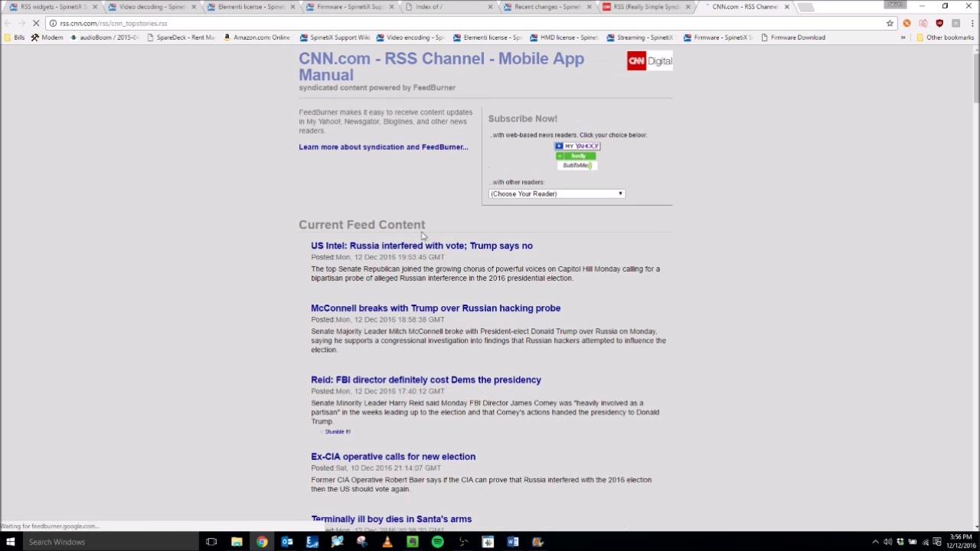Screen dimensions: 980x551
Task: Click the My Yahoo subscribe badge
Action: (577, 145)
